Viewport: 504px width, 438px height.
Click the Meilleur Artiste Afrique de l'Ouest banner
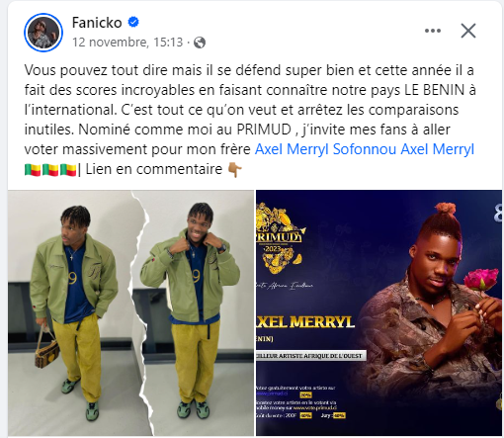click(311, 356)
